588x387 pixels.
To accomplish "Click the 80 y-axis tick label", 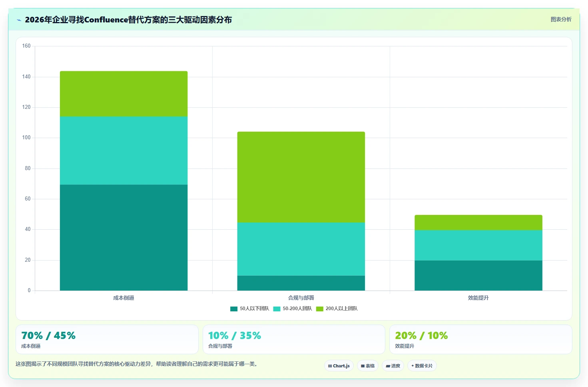I will click(28, 168).
